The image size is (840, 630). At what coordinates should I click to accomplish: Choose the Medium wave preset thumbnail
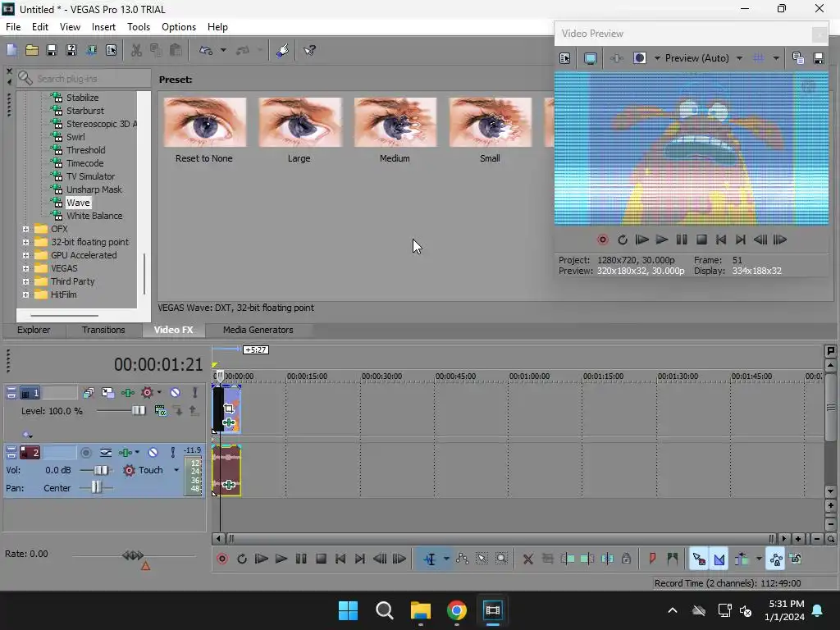click(395, 123)
